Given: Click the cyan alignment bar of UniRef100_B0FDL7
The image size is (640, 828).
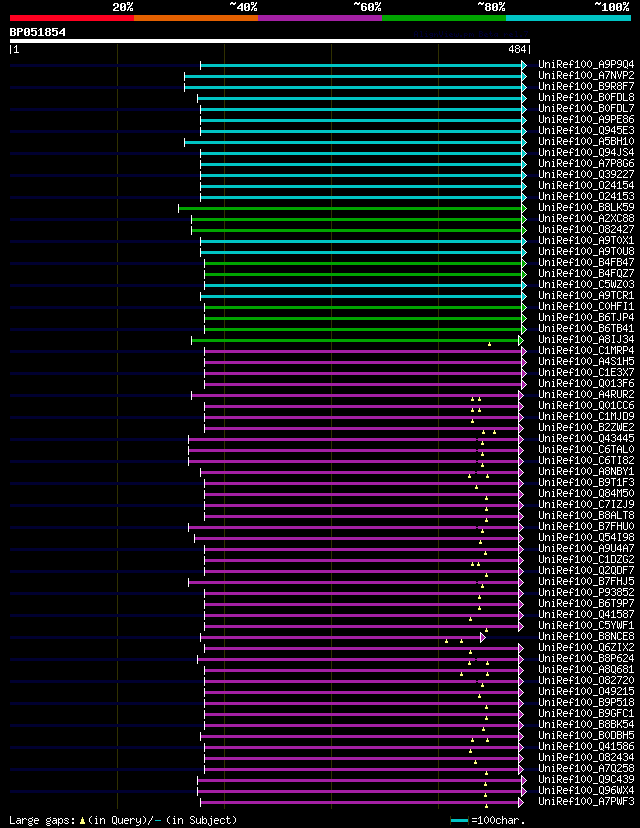Looking at the screenshot, I should [x=363, y=109].
